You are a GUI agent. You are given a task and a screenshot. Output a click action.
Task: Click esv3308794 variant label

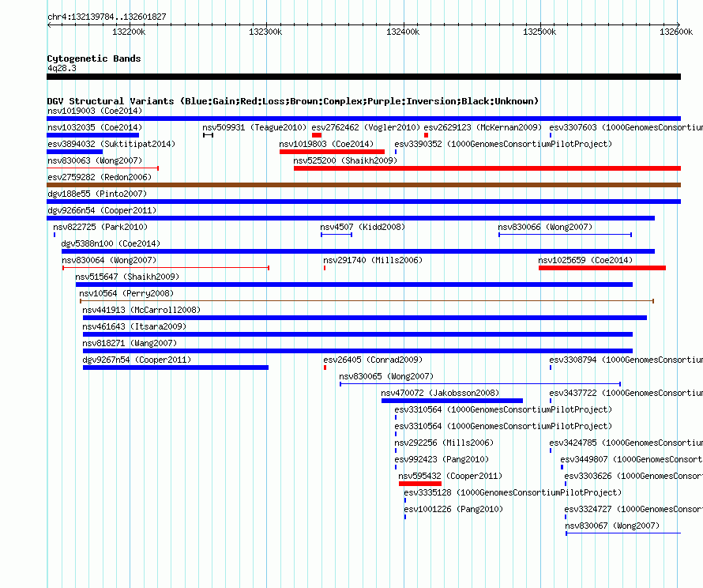(626, 360)
